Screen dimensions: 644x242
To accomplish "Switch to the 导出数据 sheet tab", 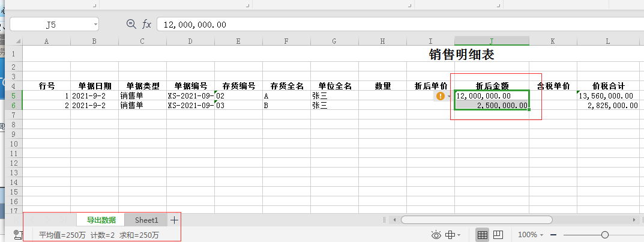I will pos(101,220).
